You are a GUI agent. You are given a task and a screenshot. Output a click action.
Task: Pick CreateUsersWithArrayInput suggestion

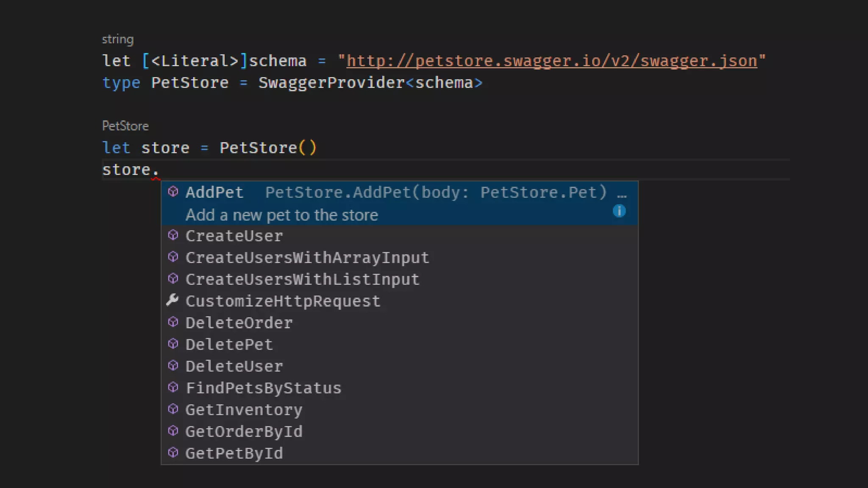pyautogui.click(x=399, y=258)
